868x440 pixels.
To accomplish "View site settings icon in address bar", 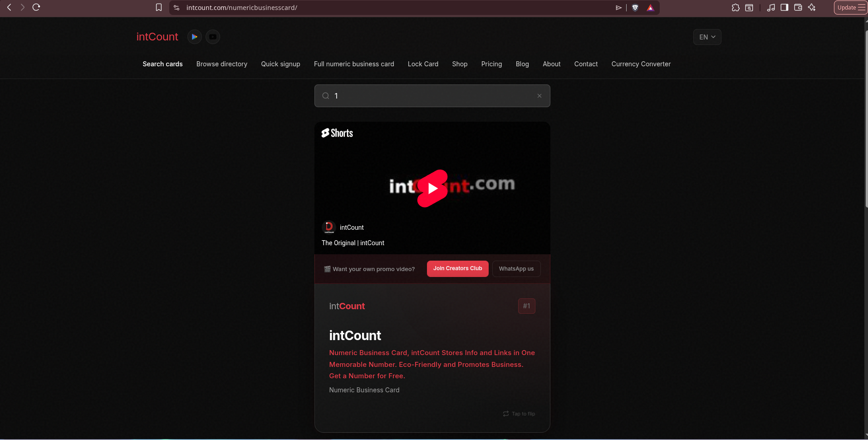I will coord(177,8).
